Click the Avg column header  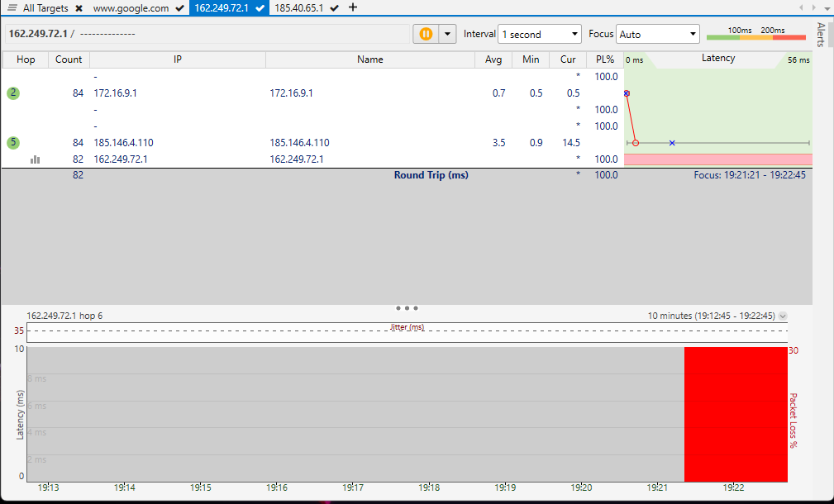point(493,59)
